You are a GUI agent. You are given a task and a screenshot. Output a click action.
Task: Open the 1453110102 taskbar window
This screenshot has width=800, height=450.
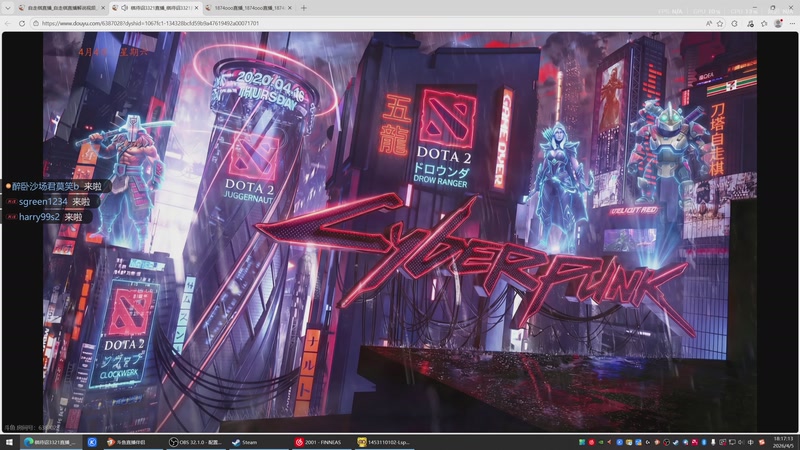384,442
